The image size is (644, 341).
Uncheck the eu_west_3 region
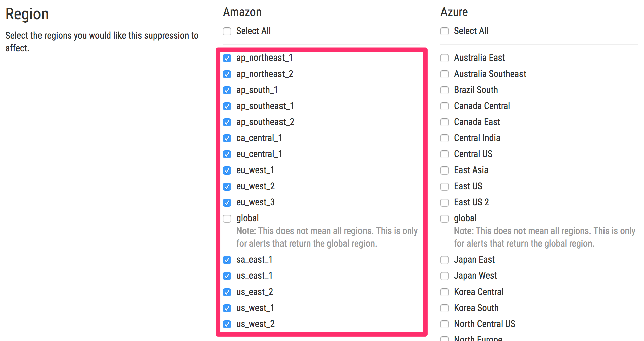pyautogui.click(x=227, y=202)
